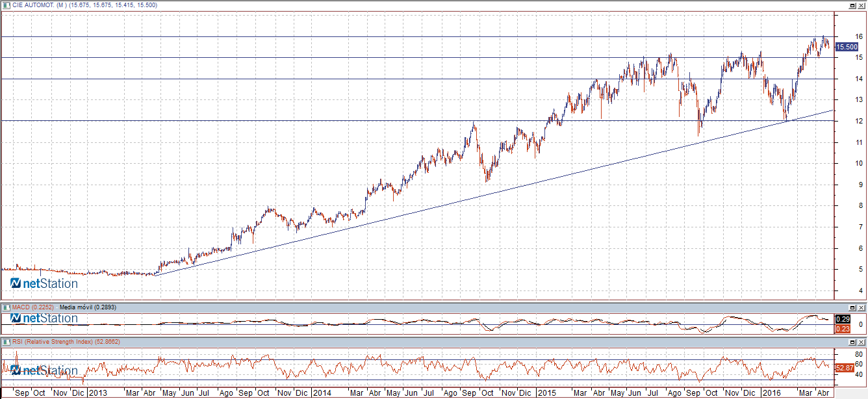Click the RSI panel icon
This screenshot has height=399, width=868.
[6, 341]
